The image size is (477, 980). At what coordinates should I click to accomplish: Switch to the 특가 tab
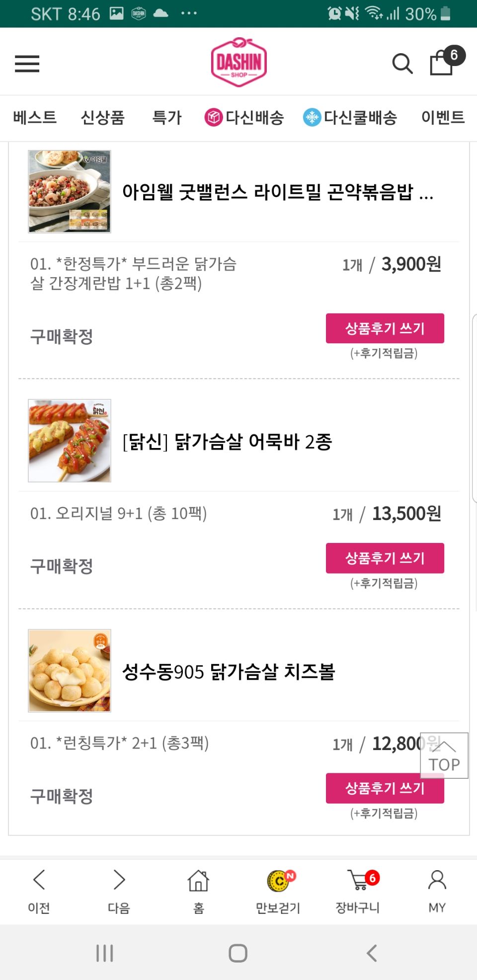tap(167, 118)
